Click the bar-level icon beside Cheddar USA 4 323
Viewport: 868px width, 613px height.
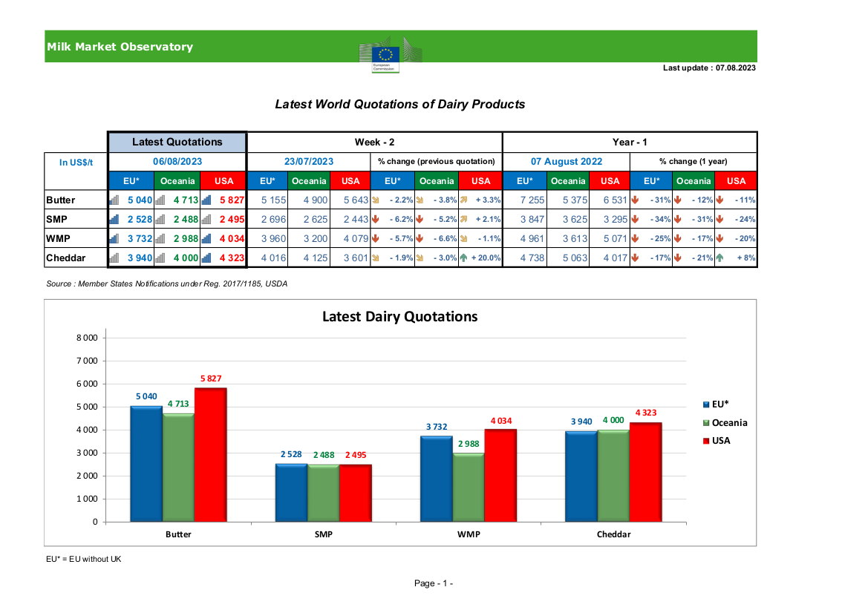coord(206,258)
